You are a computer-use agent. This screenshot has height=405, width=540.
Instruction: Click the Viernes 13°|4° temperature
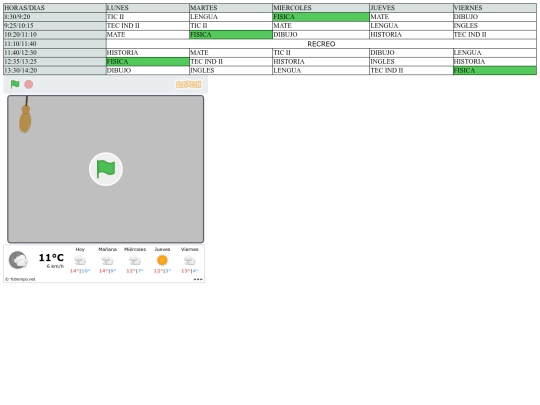[190, 271]
